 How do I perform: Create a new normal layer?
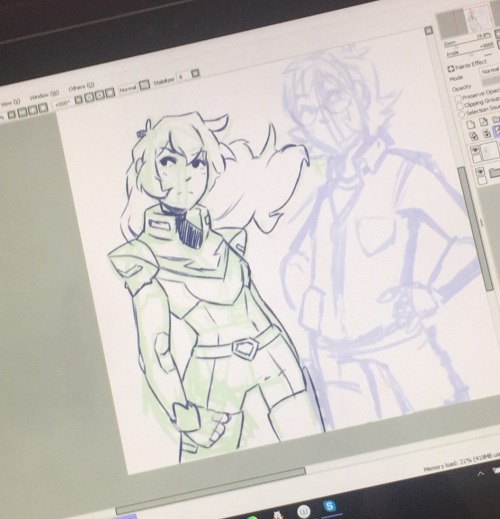click(471, 125)
